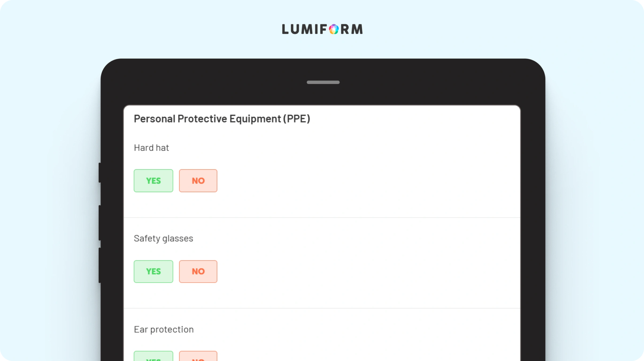Image resolution: width=644 pixels, height=361 pixels.
Task: Click the tablet's top side button
Action: 100,173
